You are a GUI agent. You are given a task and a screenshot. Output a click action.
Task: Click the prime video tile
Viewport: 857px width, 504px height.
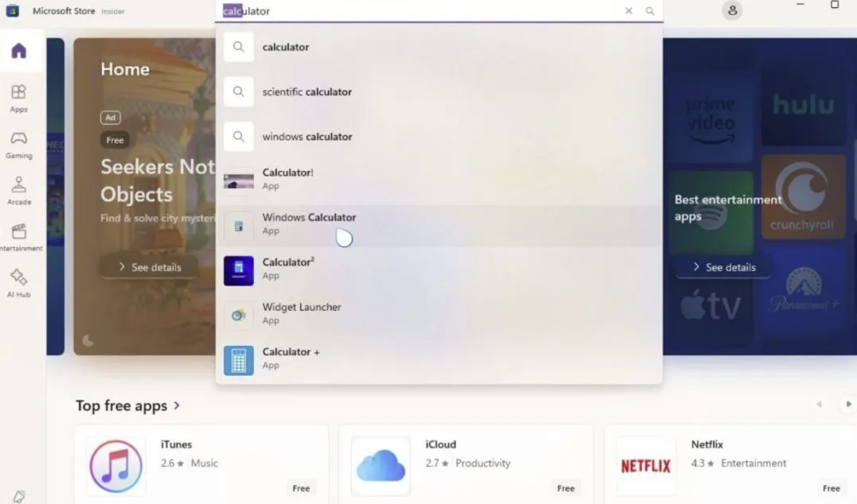(x=711, y=120)
